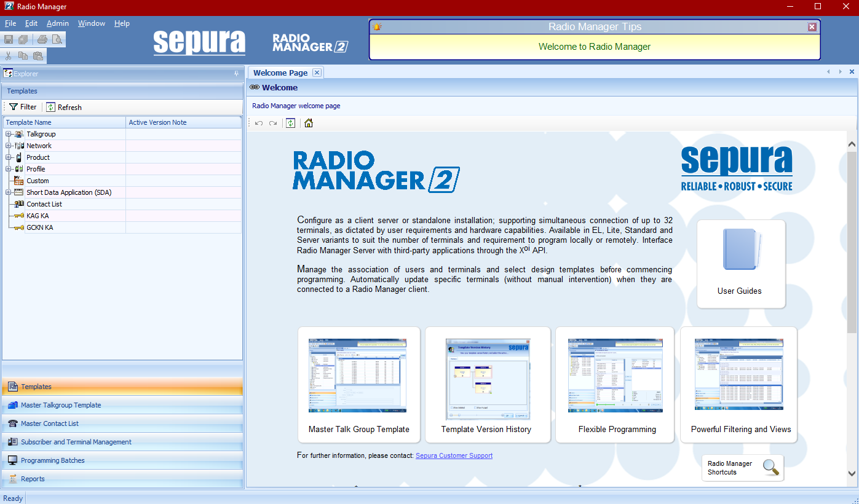The width and height of the screenshot is (859, 504).
Task: Open Print Preview from the toolbar
Action: 57,40
